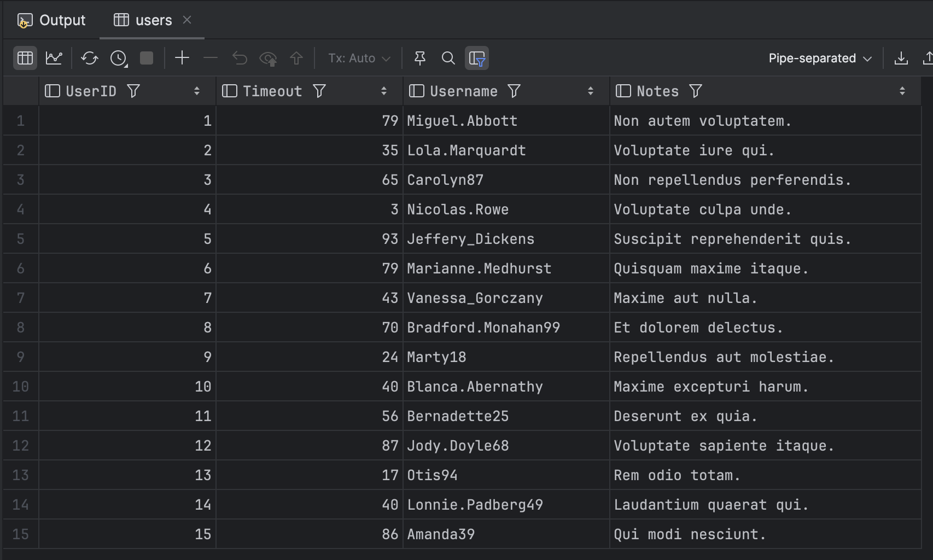Screen dimensions: 933x560
Task: Open the find search in the data grid
Action: click(448, 58)
